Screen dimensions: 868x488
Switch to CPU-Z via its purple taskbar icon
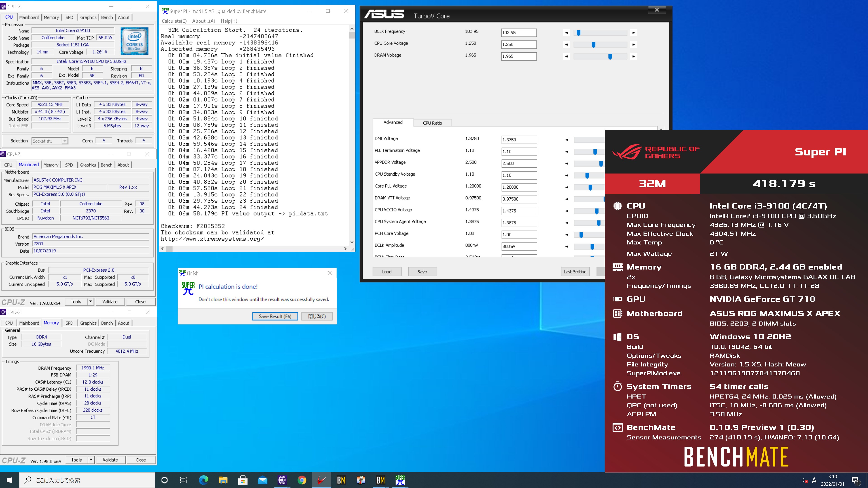(x=282, y=480)
